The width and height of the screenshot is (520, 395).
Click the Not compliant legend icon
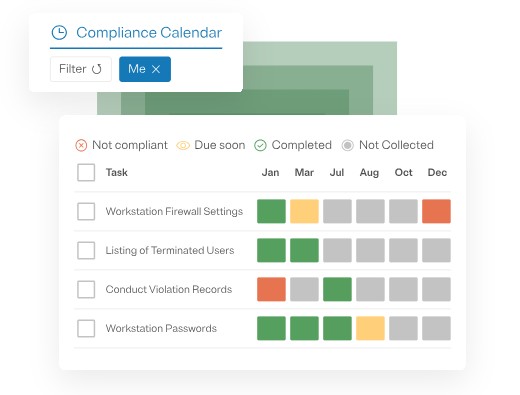[x=81, y=145]
